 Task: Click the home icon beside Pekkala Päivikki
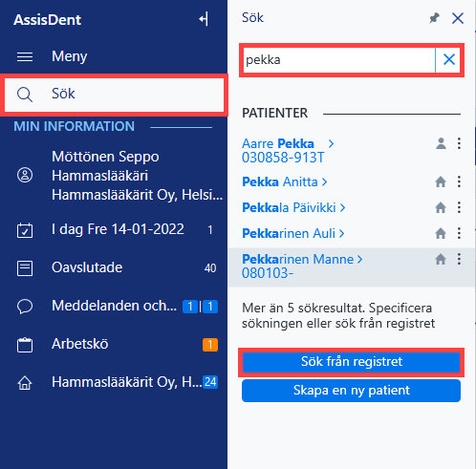coord(441,207)
